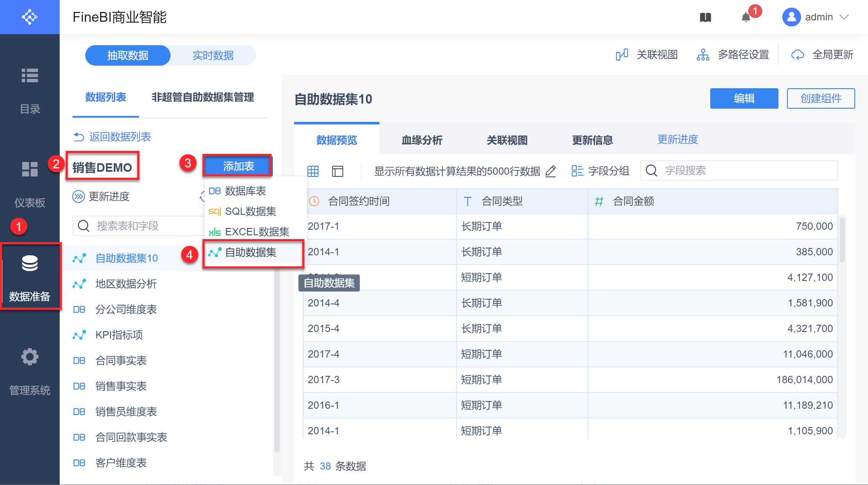
Task: Open the Directory list sidebar icon
Action: [x=30, y=75]
